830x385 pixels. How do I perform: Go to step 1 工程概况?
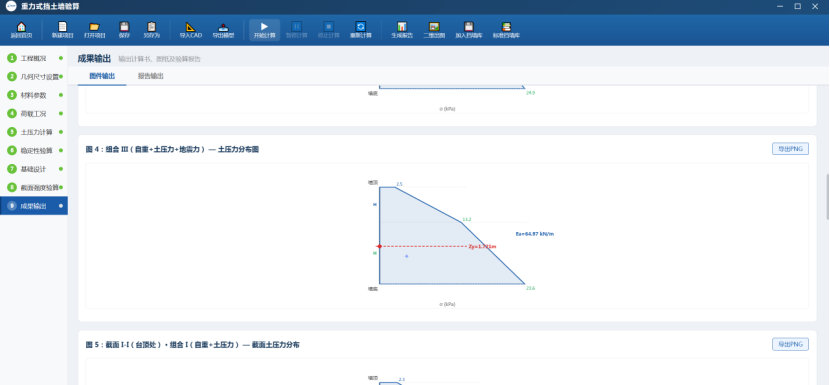click(34, 58)
